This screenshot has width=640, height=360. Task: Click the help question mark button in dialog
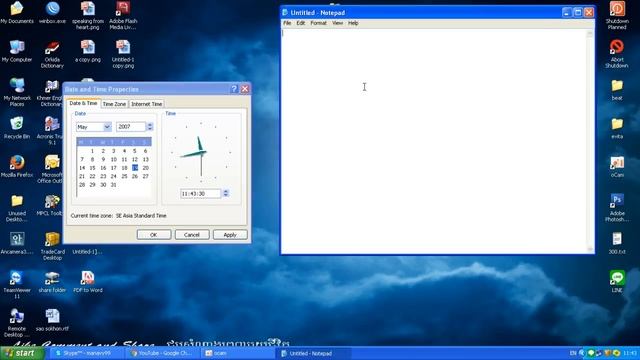point(234,89)
